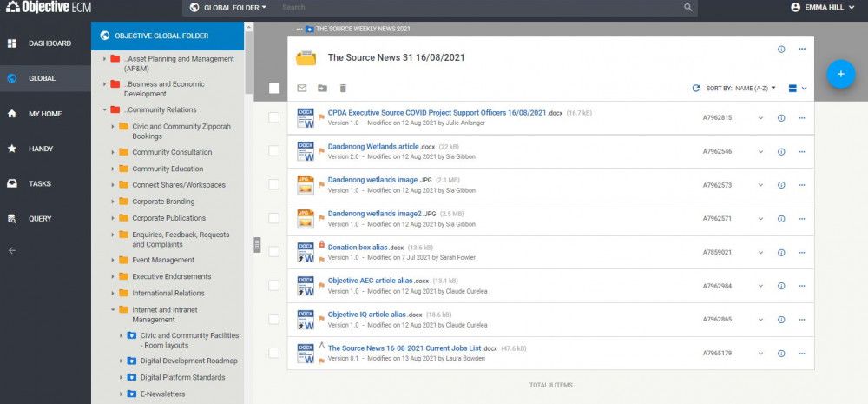Tick checkbox for Dandenong Wetlands article
Image resolution: width=868 pixels, height=404 pixels.
pos(274,151)
